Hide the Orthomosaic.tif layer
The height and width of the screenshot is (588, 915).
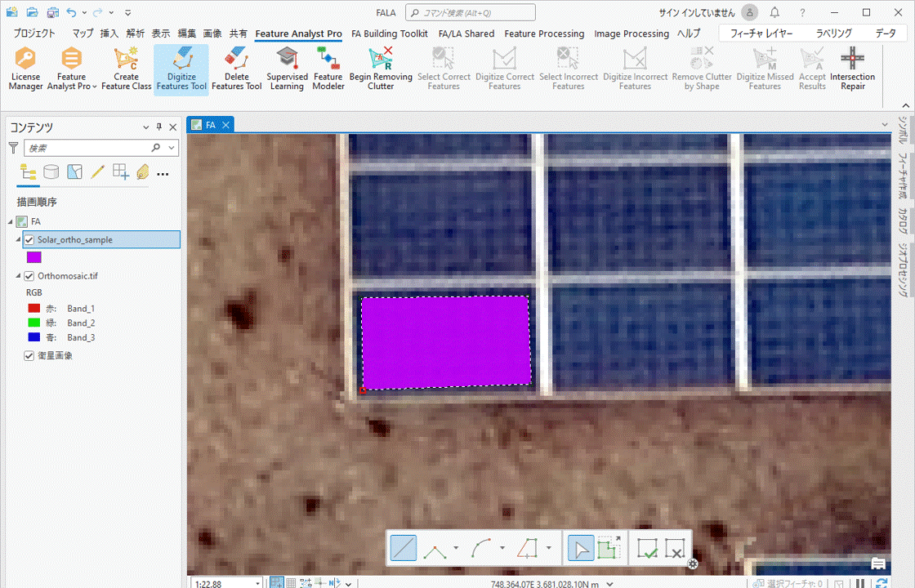(29, 277)
